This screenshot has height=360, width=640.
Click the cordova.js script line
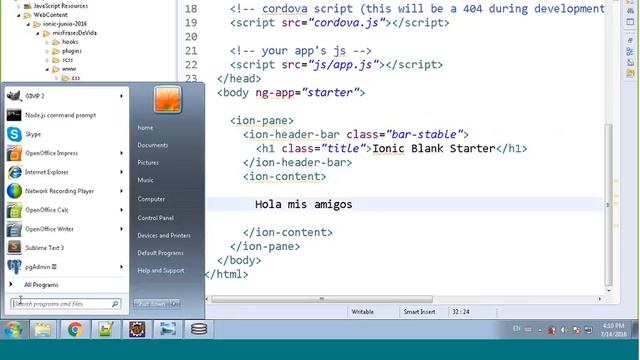(340, 23)
